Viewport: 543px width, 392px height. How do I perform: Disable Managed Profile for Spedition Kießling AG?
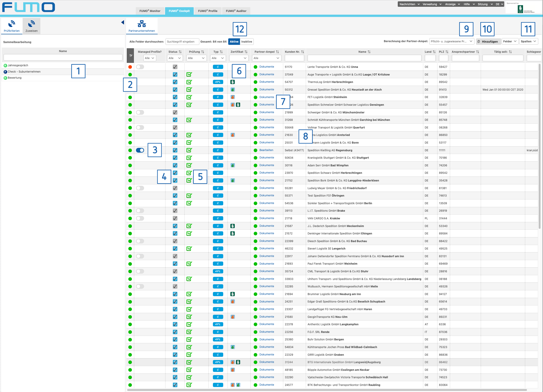tap(140, 150)
